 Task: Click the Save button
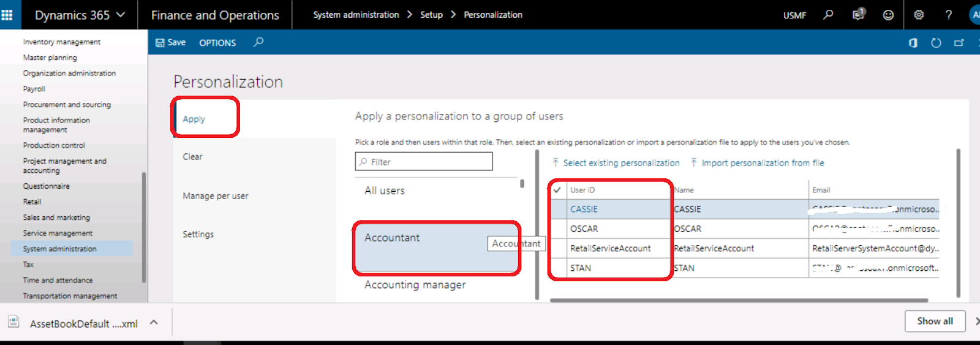[171, 42]
